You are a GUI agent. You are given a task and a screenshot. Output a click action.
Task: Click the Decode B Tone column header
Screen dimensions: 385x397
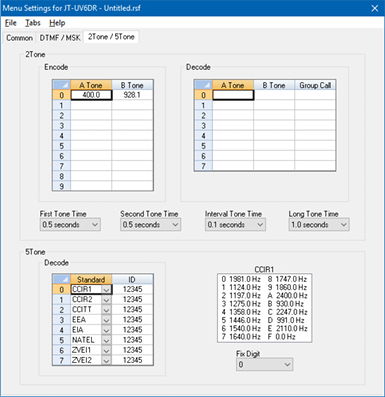[274, 85]
